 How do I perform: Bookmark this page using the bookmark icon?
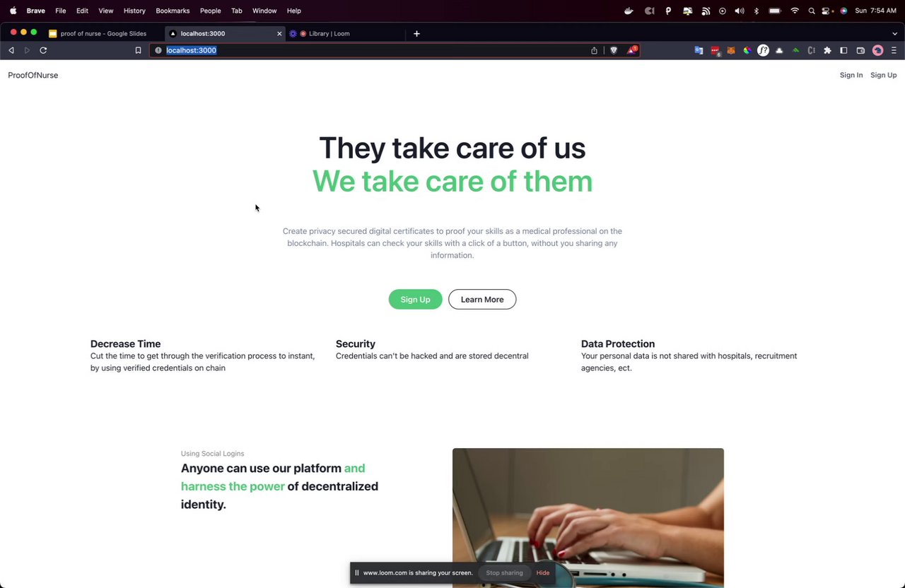coord(138,50)
